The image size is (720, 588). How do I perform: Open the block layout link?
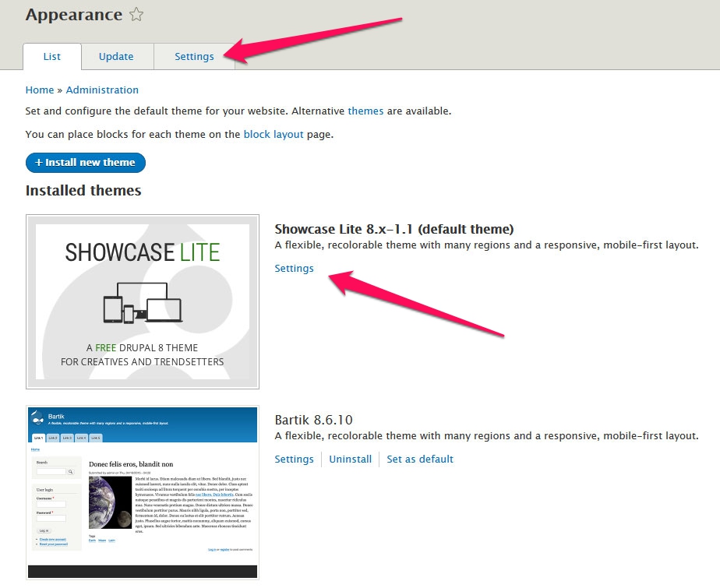pyautogui.click(x=274, y=135)
